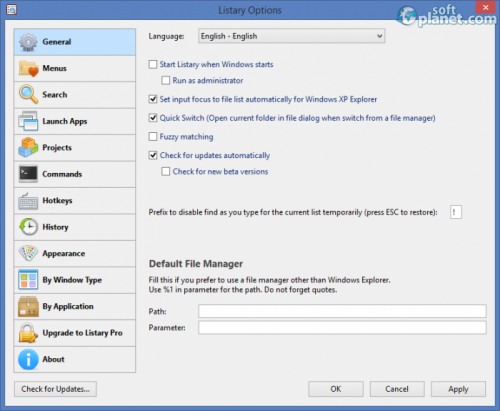500x411 pixels.
Task: Click the By Application box icon
Action: pyautogui.click(x=28, y=306)
